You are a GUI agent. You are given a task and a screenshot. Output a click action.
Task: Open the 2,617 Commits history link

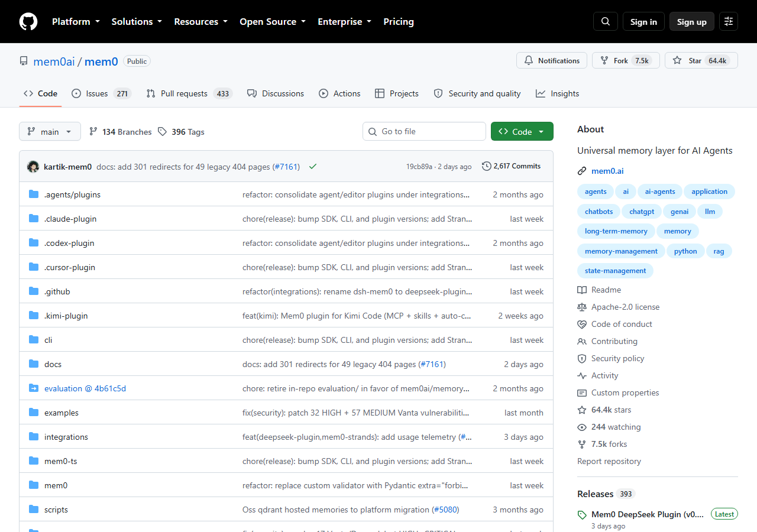[x=512, y=166]
